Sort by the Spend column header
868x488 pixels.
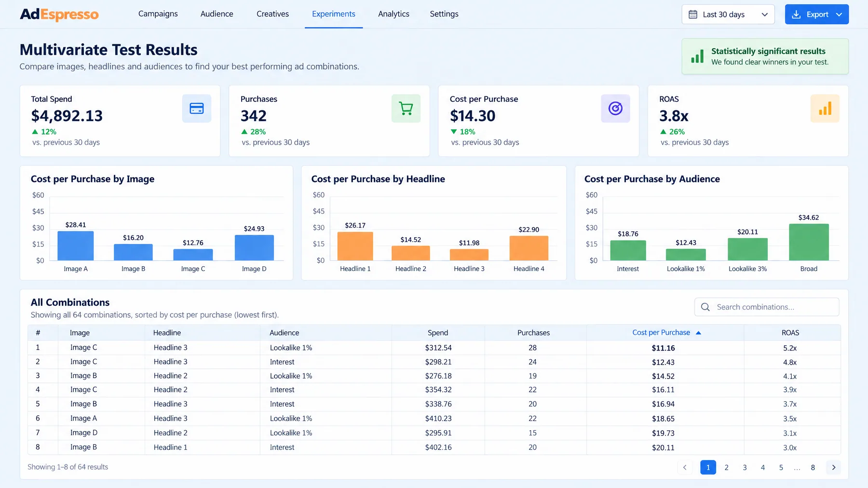tap(438, 333)
